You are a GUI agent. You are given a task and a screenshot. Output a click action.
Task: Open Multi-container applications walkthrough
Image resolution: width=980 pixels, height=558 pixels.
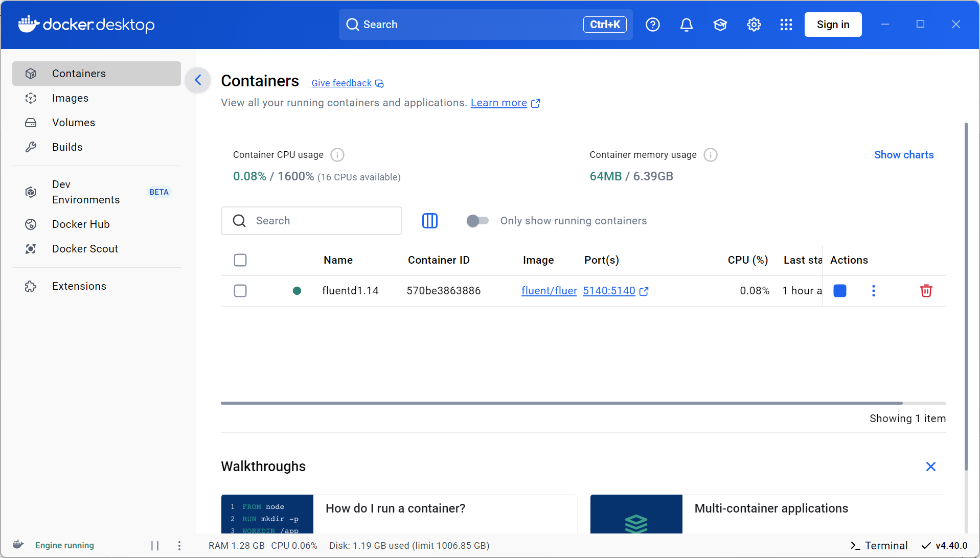(x=768, y=514)
